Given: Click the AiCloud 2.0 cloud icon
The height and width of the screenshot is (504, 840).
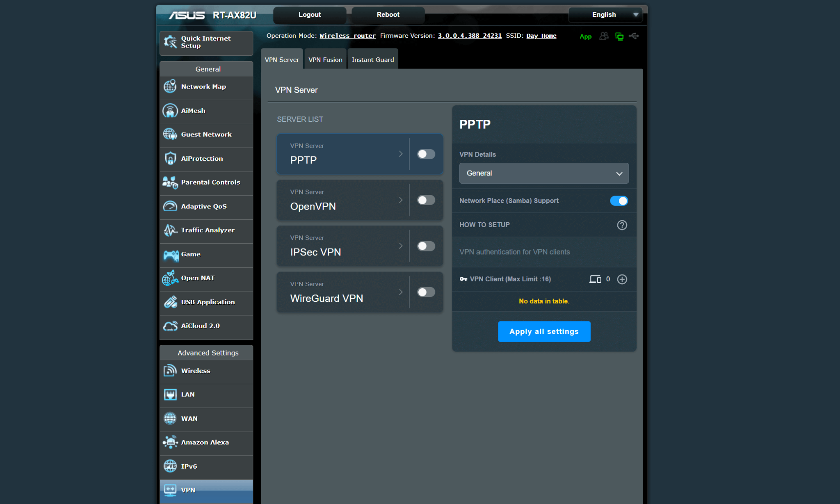Looking at the screenshot, I should 170,326.
